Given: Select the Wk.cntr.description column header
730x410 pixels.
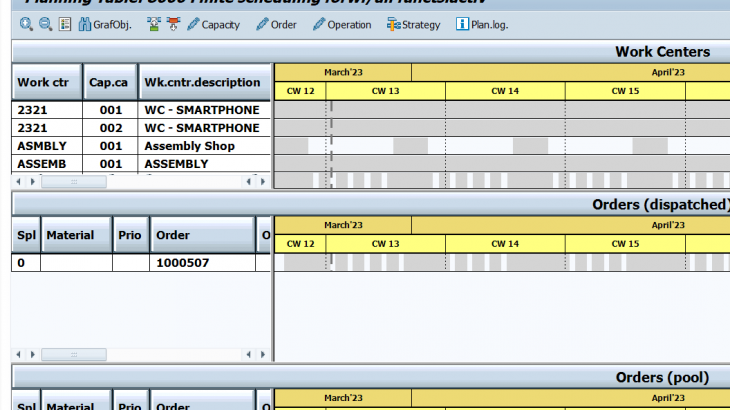Looking at the screenshot, I should 204,82.
